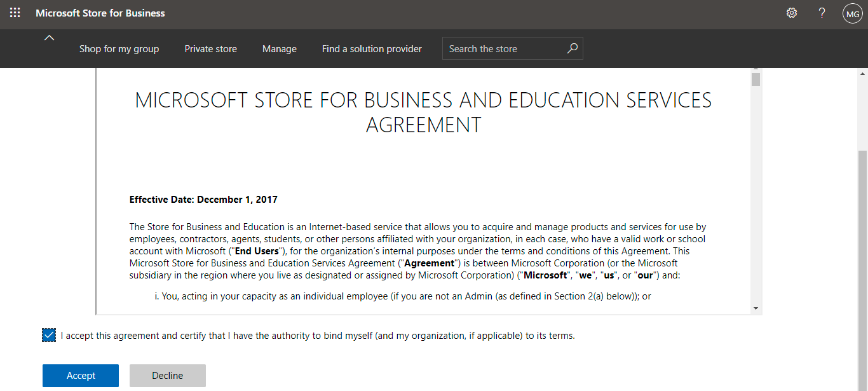Viewport: 868px width, 391px height.
Task: Click the accept agreement label text
Action: pos(318,335)
